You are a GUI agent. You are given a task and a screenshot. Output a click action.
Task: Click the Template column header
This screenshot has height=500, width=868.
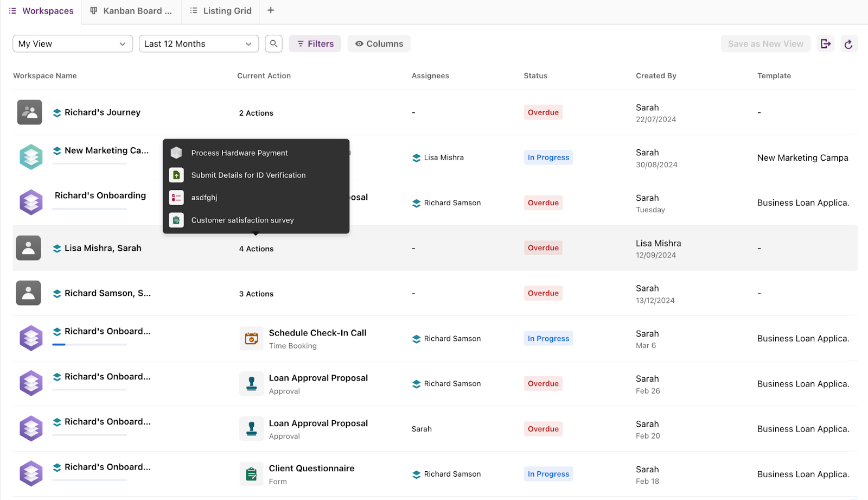tap(774, 76)
